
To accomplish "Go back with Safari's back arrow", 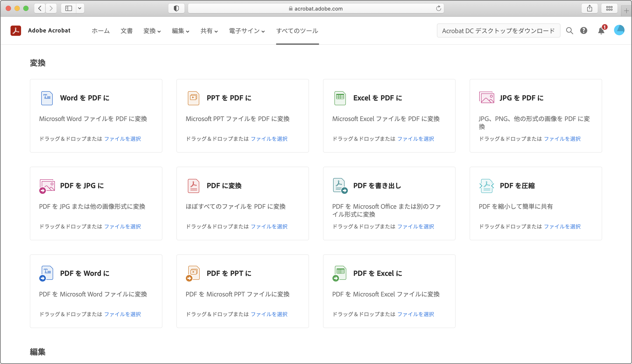I will point(40,9).
